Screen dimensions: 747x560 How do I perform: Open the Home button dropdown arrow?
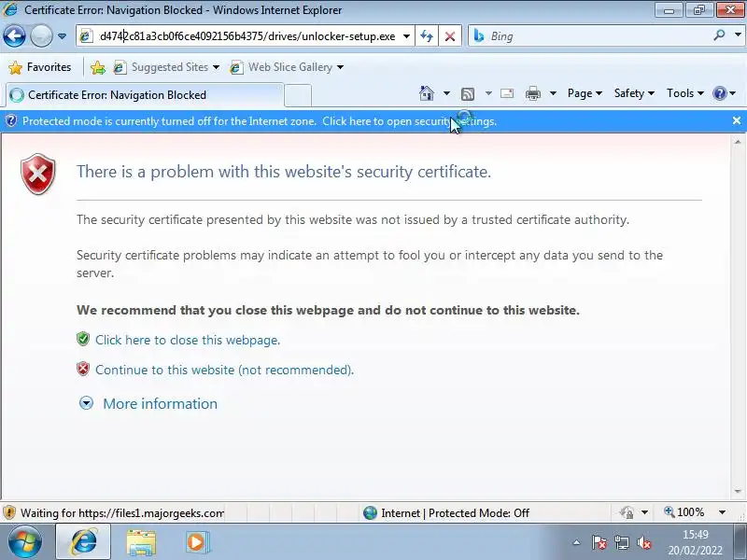tap(446, 93)
